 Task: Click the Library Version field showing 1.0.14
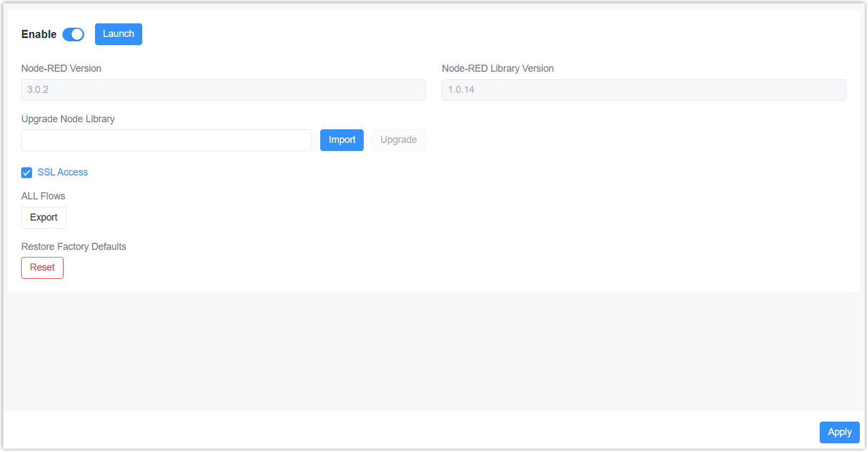[643, 90]
